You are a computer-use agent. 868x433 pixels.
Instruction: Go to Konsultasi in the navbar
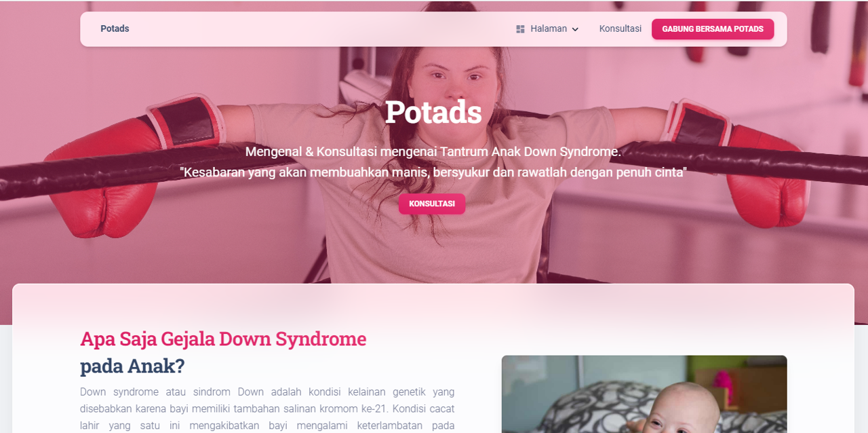pos(620,29)
